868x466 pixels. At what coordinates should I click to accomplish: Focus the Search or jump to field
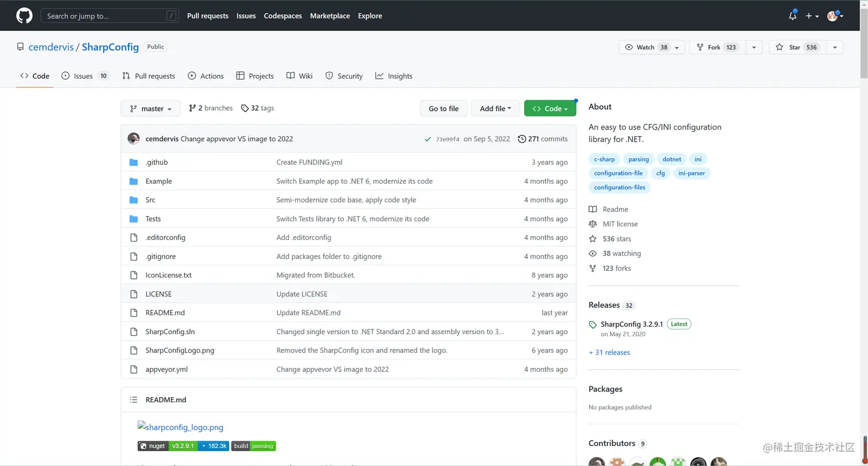(109, 16)
